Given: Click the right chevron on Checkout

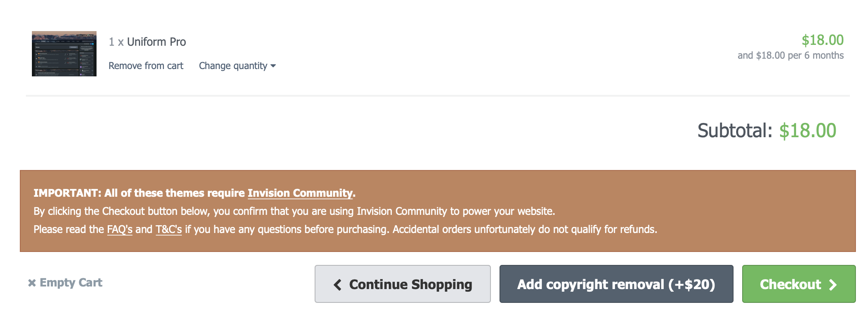Looking at the screenshot, I should point(833,285).
